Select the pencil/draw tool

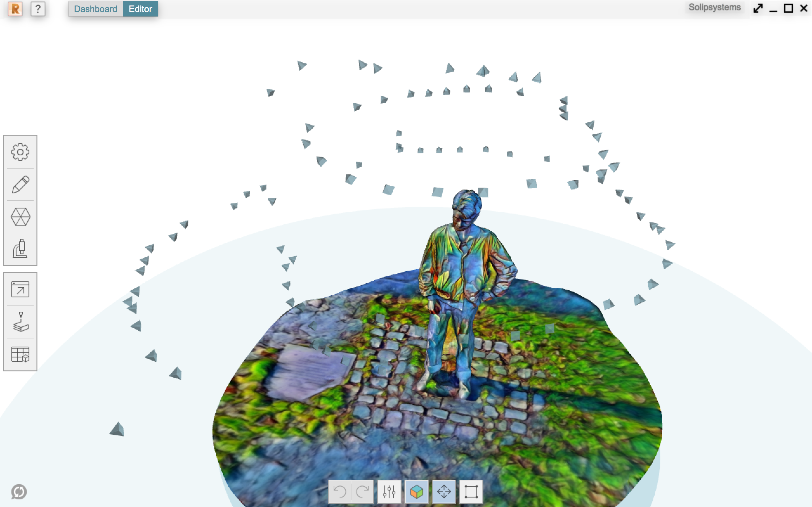tap(20, 183)
